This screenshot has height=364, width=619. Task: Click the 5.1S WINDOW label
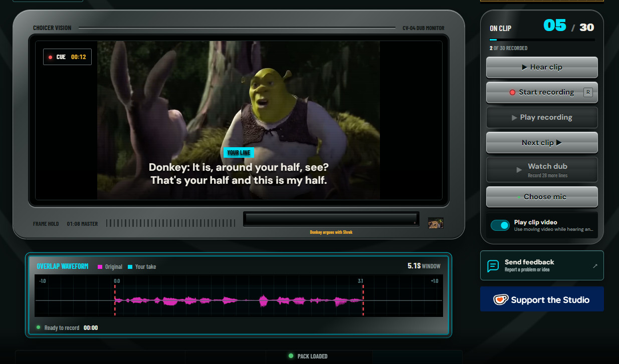(424, 266)
